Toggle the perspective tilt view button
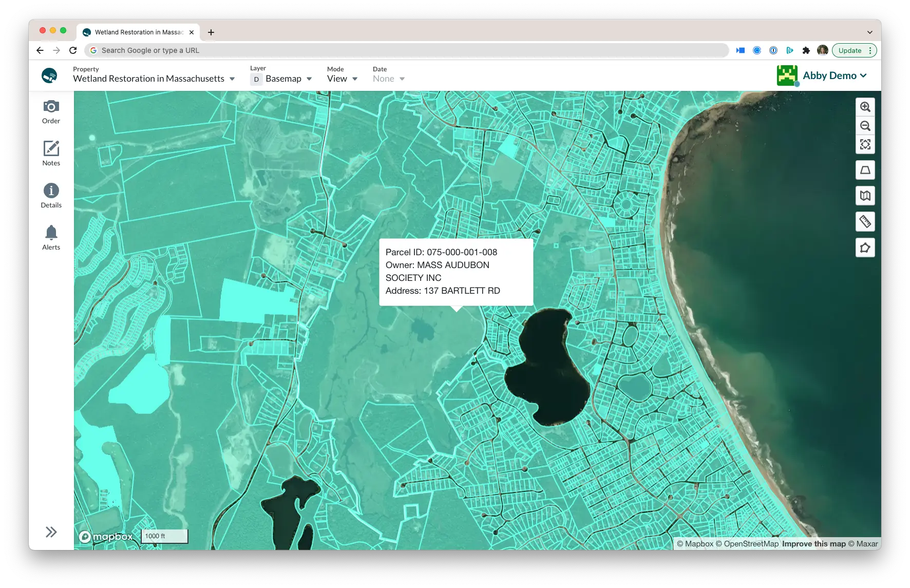This screenshot has width=910, height=588. pos(865,170)
